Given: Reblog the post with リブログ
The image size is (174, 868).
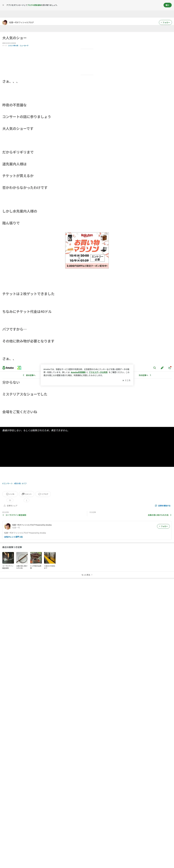Looking at the screenshot, I should [x=43, y=494].
